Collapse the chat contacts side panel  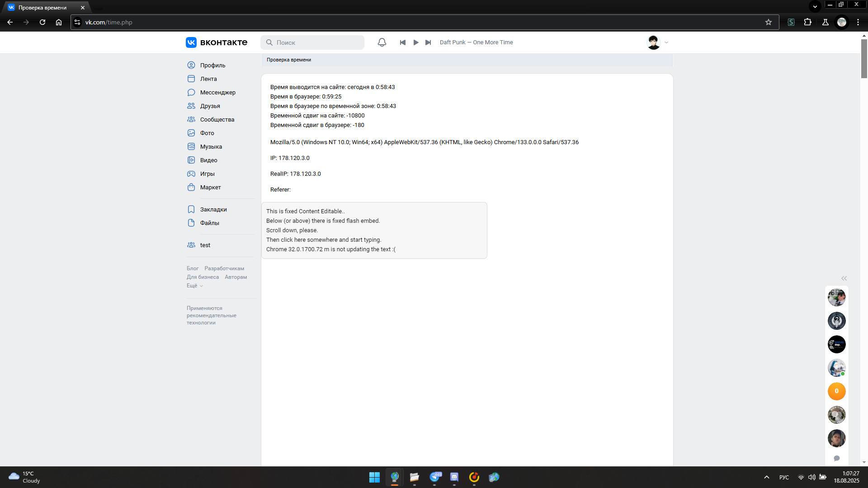pos(844,278)
